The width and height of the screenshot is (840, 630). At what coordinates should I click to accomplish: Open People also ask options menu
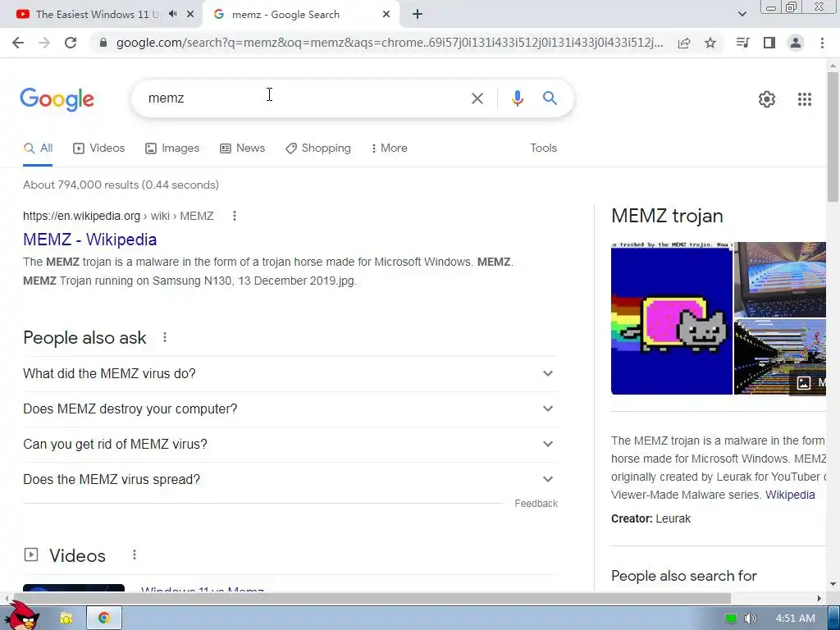pos(164,337)
